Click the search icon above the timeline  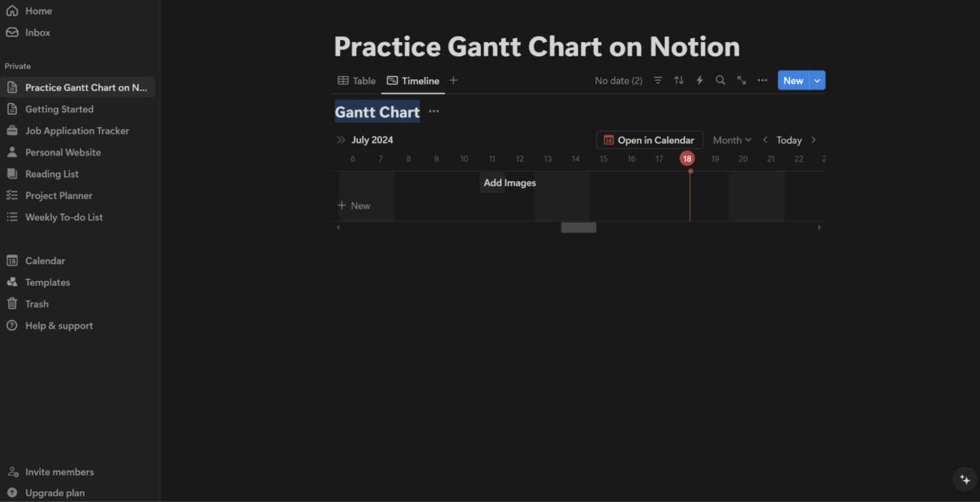720,80
